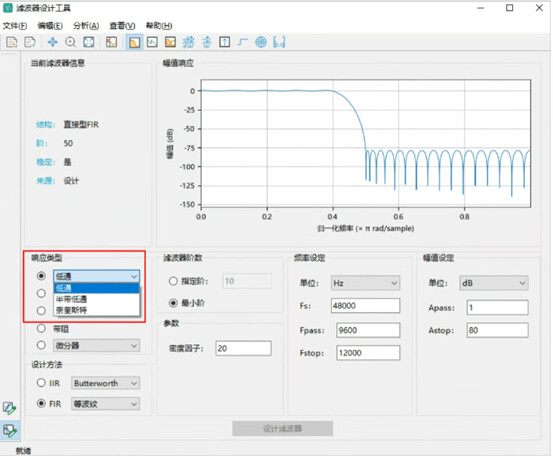Pick 奈奎斯特 from the dropdown list
The image size is (553, 459).
(x=96, y=310)
